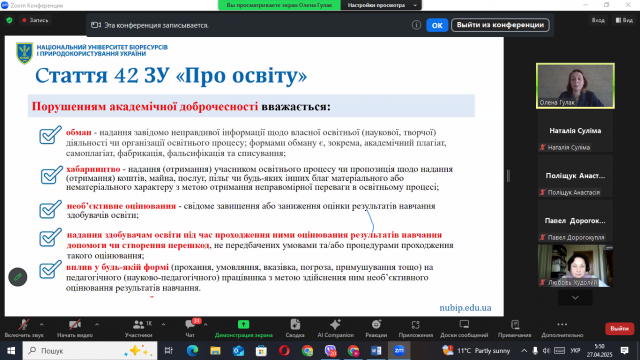Toggle the camera to start video
Image resolution: width=640 pixels, height=360 pixels.
[74, 325]
